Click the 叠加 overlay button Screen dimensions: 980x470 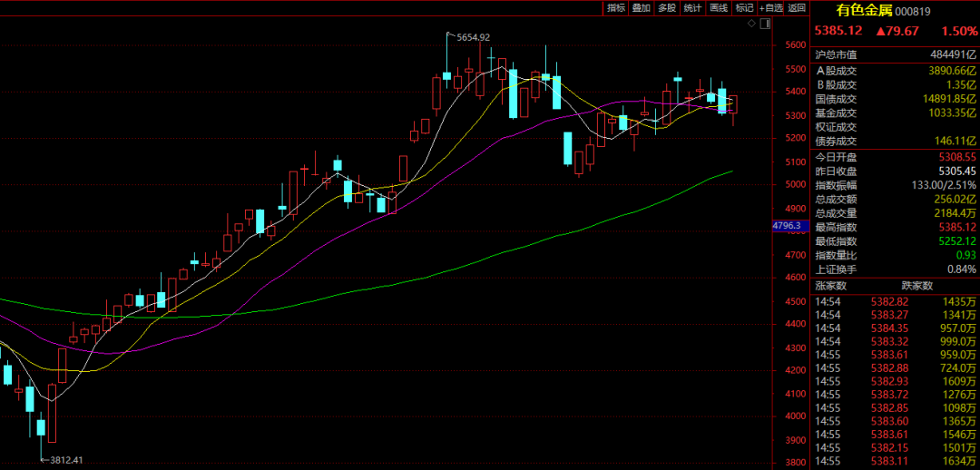[642, 8]
